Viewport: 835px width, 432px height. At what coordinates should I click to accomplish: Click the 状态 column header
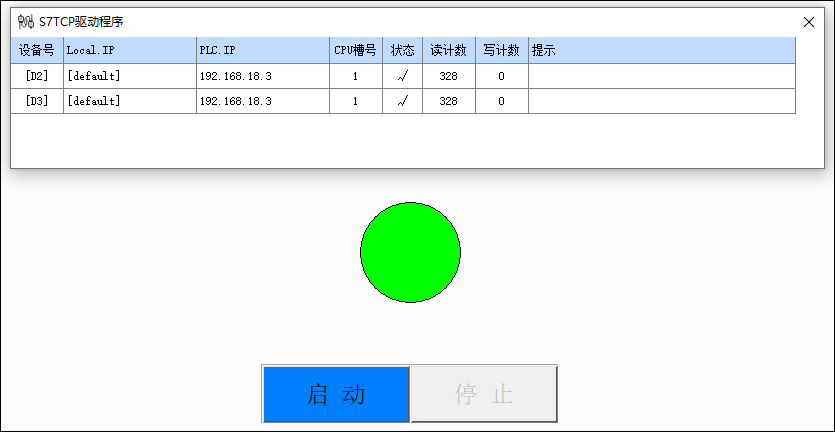(403, 51)
